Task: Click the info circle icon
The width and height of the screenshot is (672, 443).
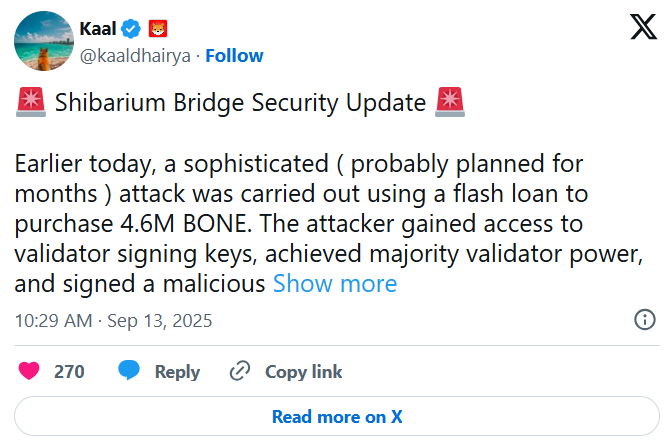Action: click(x=645, y=320)
